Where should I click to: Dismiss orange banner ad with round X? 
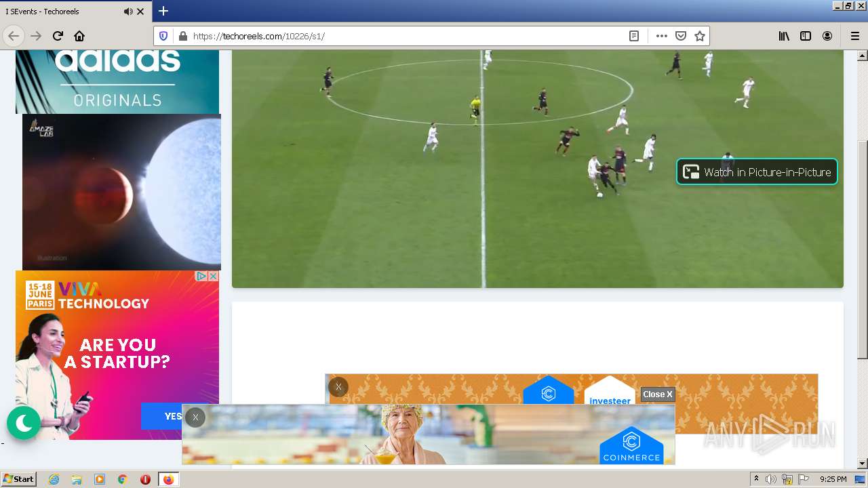click(338, 387)
